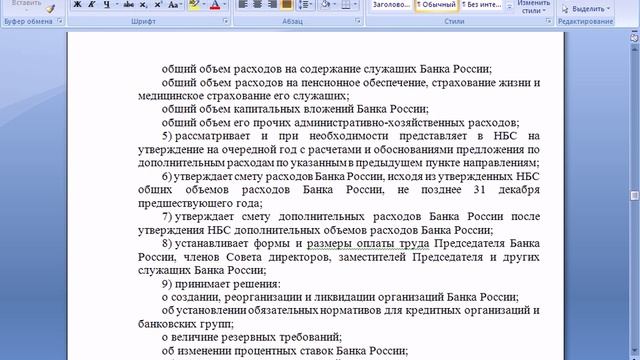Click text 'медицинское страхование его служащих;'
The height and width of the screenshot is (360, 640).
[x=244, y=96]
